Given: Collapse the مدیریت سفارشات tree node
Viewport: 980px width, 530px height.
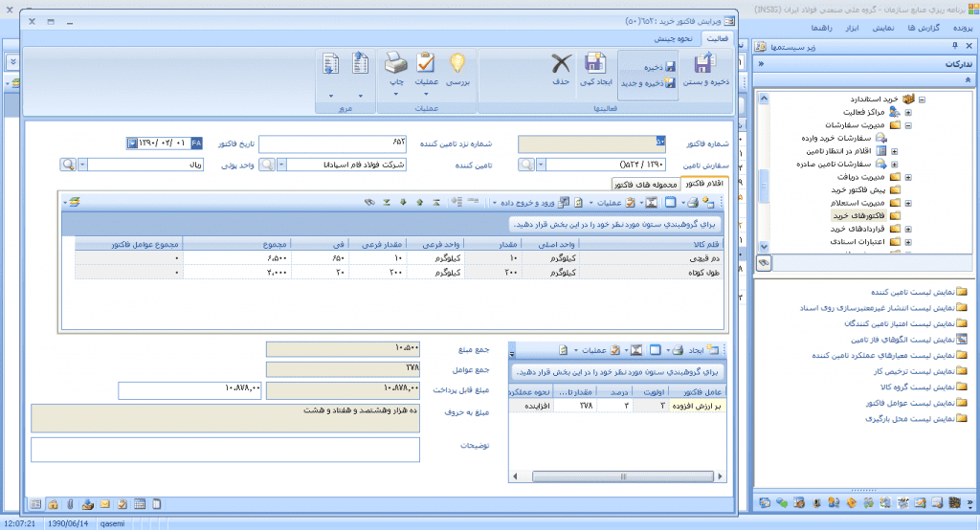Looking at the screenshot, I should point(908,124).
